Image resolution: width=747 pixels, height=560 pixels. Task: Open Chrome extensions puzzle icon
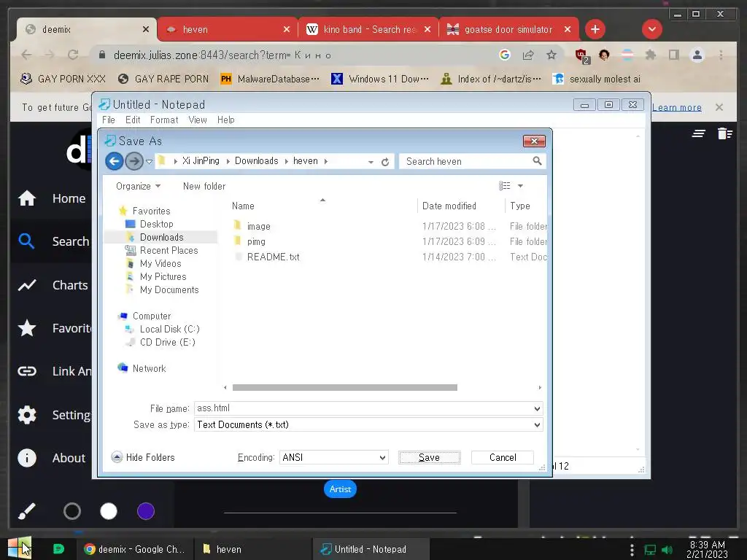650,55
